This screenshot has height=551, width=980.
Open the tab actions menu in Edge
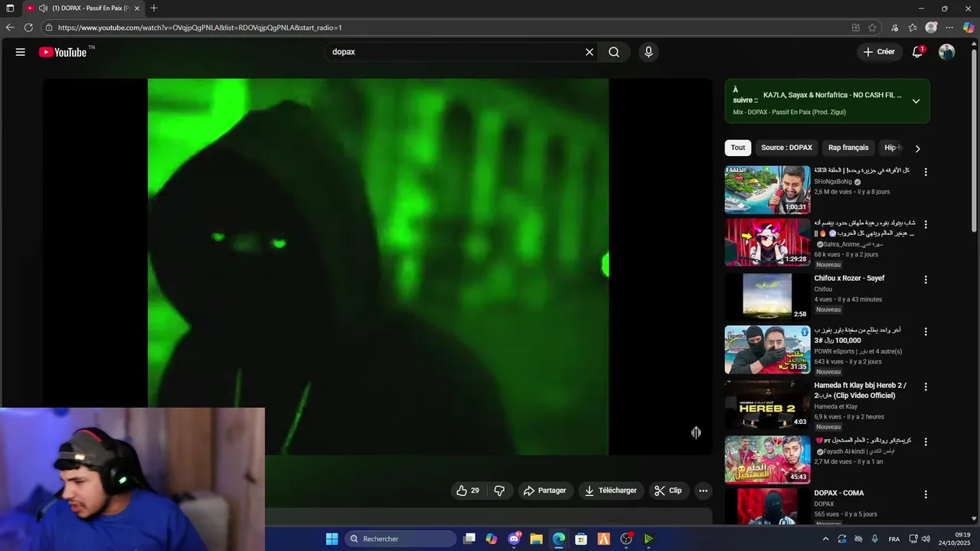pos(10,8)
